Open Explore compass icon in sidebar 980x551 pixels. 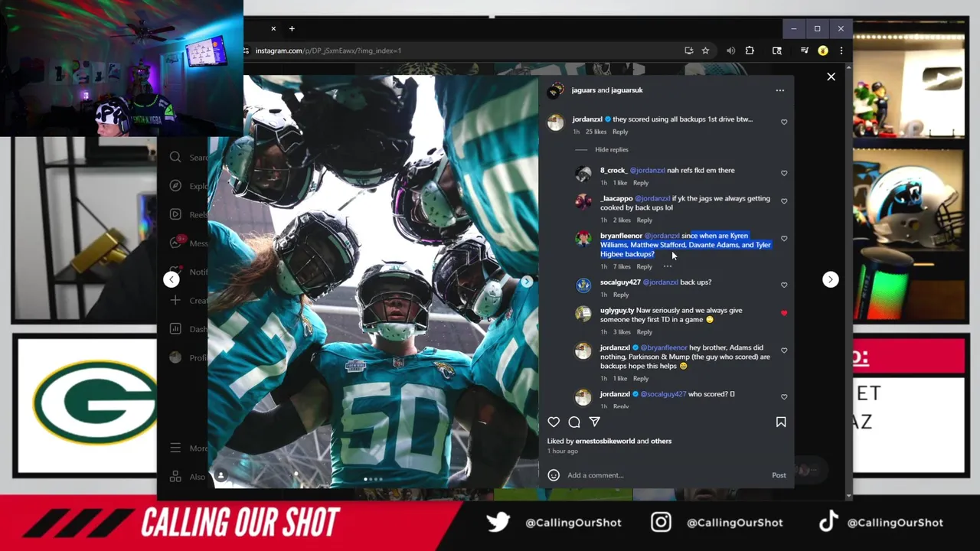[175, 185]
